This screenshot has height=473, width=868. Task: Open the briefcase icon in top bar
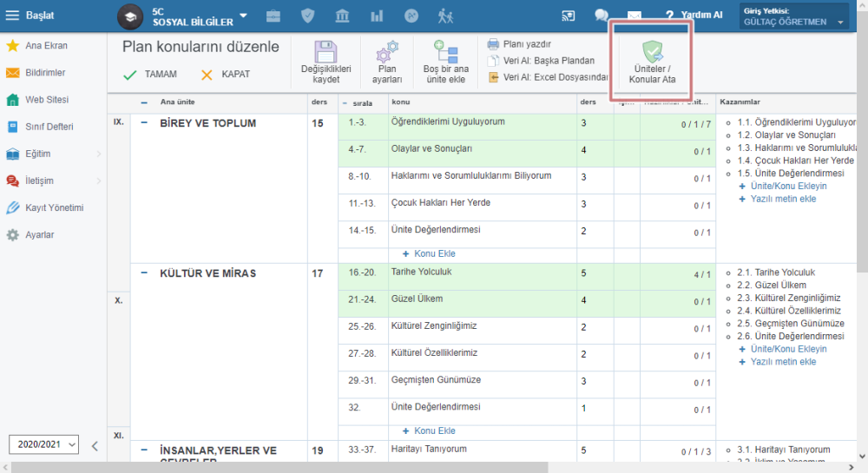click(x=273, y=16)
